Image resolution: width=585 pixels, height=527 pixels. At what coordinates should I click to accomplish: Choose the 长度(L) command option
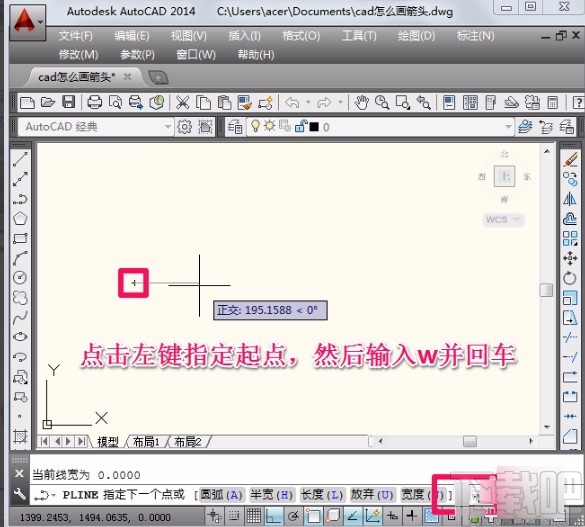322,495
